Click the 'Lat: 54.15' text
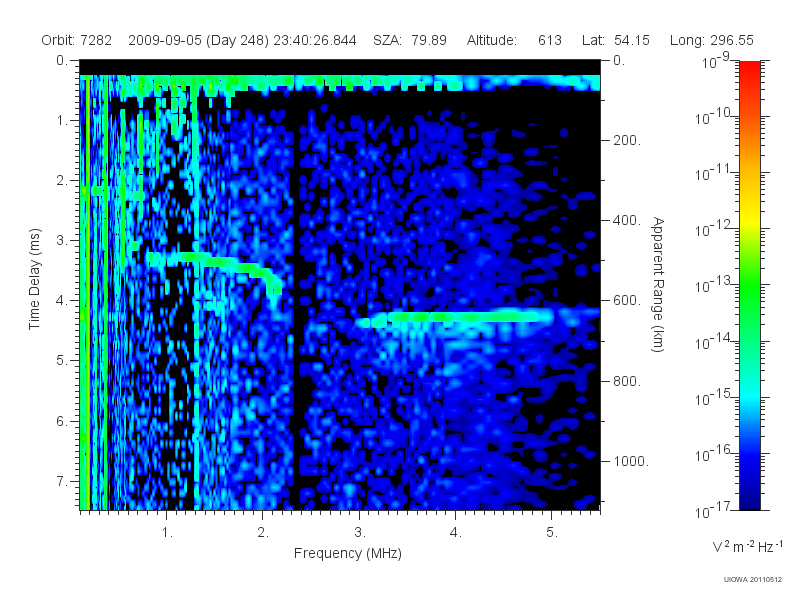The height and width of the screenshot is (600, 800). (x=616, y=40)
